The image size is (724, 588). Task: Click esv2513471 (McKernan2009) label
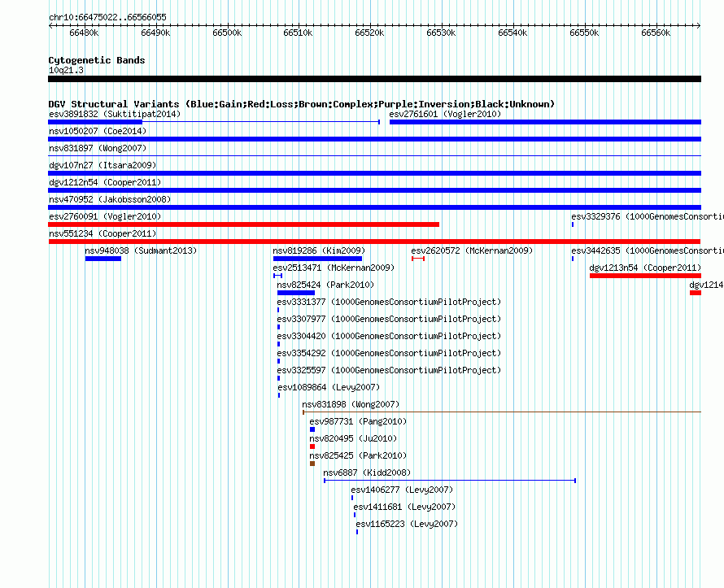334,268
